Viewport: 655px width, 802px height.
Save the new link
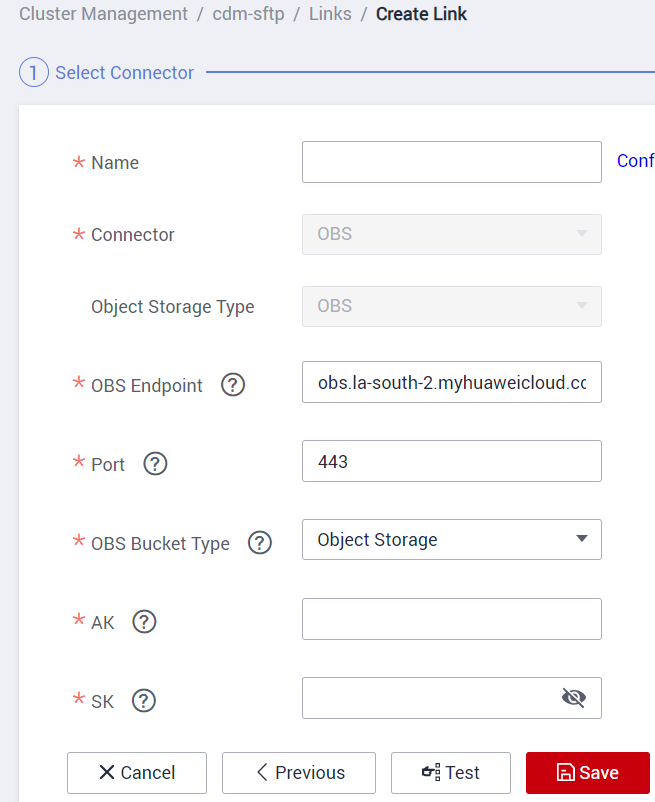pos(587,773)
